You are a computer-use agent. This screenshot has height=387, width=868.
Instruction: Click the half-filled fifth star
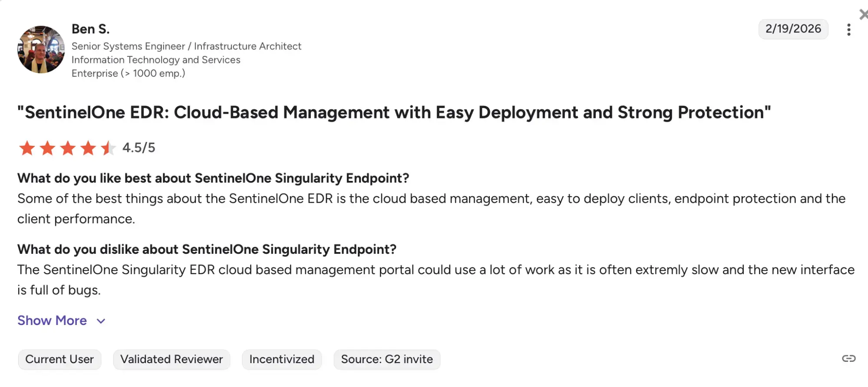point(108,148)
